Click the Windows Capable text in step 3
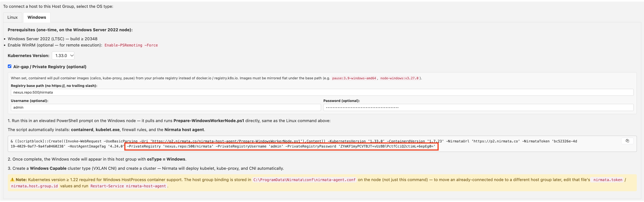The width and height of the screenshot is (644, 202). (x=48, y=168)
